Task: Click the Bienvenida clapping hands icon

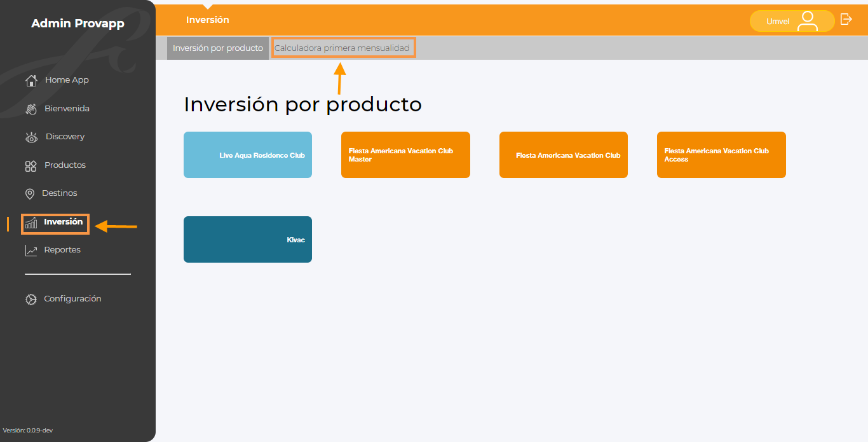Action: click(31, 109)
